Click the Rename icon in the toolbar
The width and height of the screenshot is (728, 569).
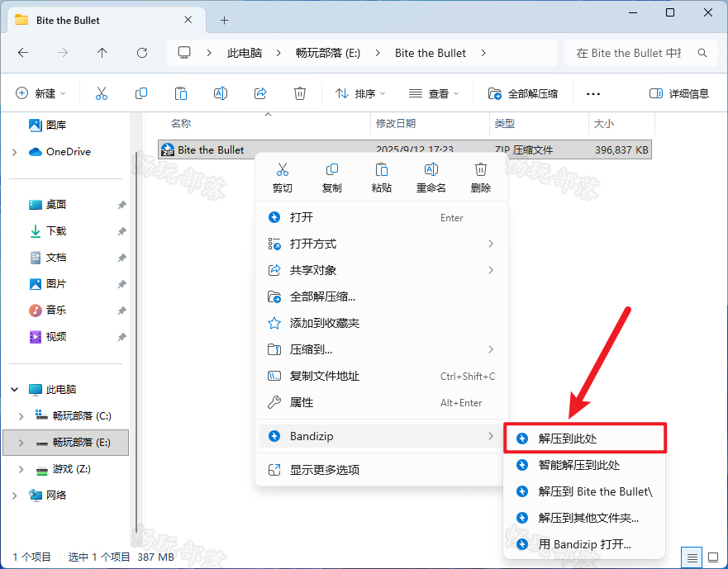221,93
